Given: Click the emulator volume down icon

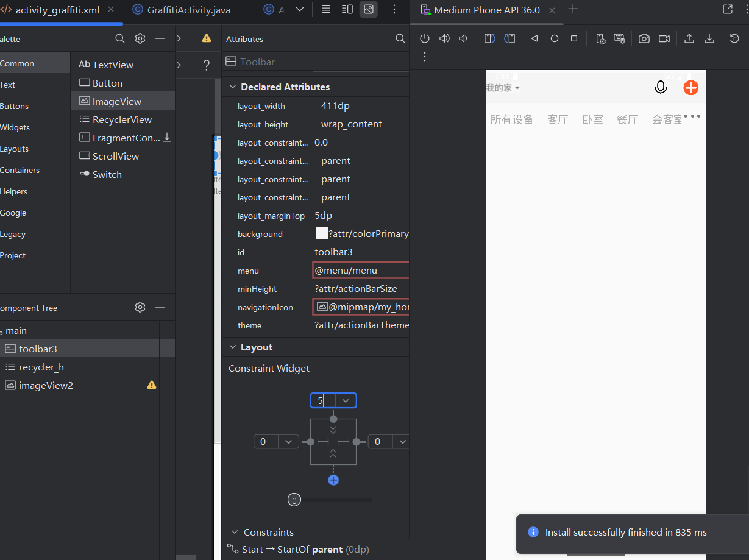Looking at the screenshot, I should click(x=463, y=38).
